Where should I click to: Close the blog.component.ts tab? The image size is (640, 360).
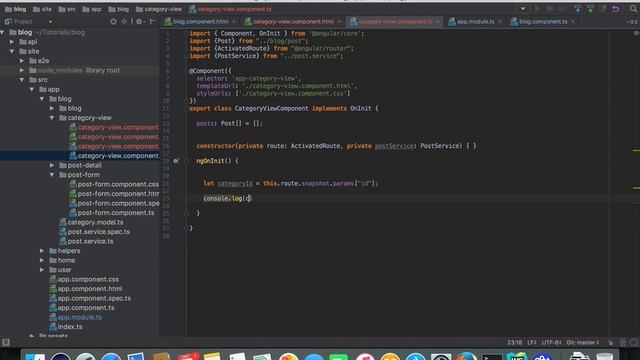point(573,22)
